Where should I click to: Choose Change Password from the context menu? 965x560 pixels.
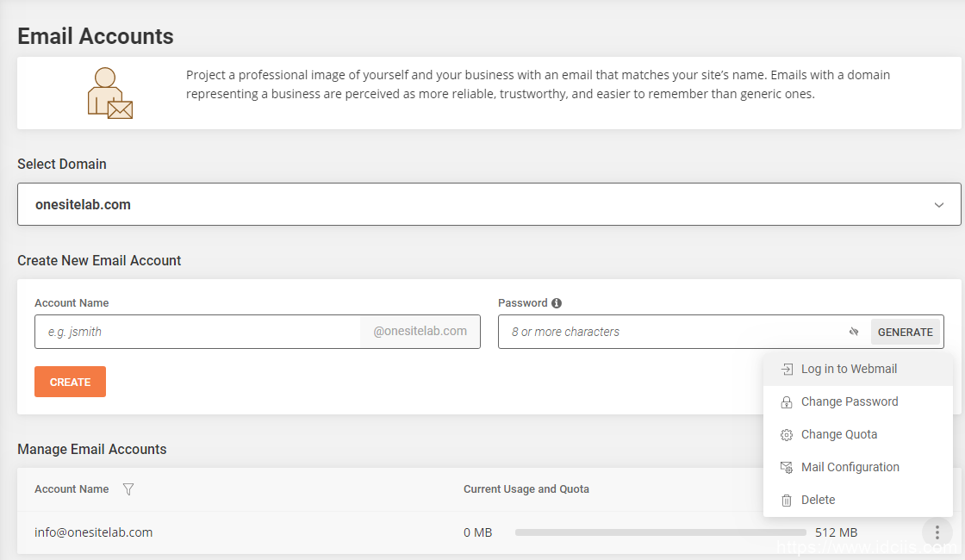click(x=849, y=401)
